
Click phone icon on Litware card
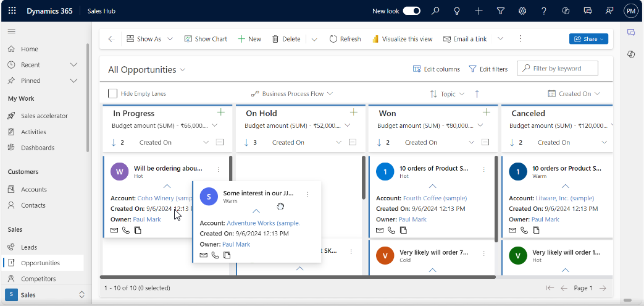tap(524, 230)
